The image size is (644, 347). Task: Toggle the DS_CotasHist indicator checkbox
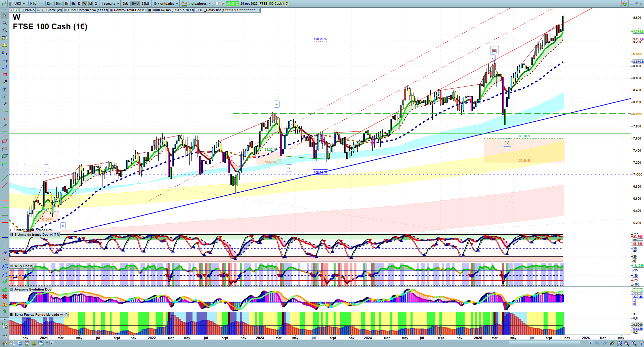[197, 10]
